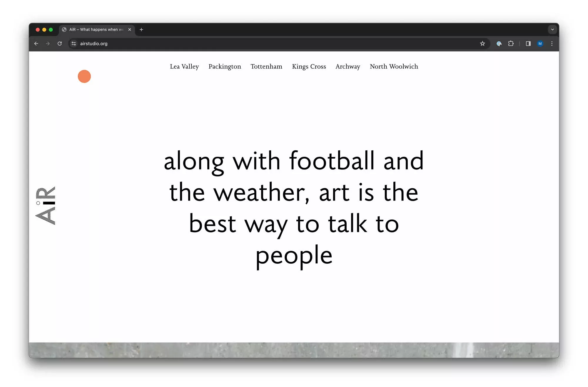The width and height of the screenshot is (588, 387).
Task: Reload the airstudio.org page
Action: click(x=60, y=43)
